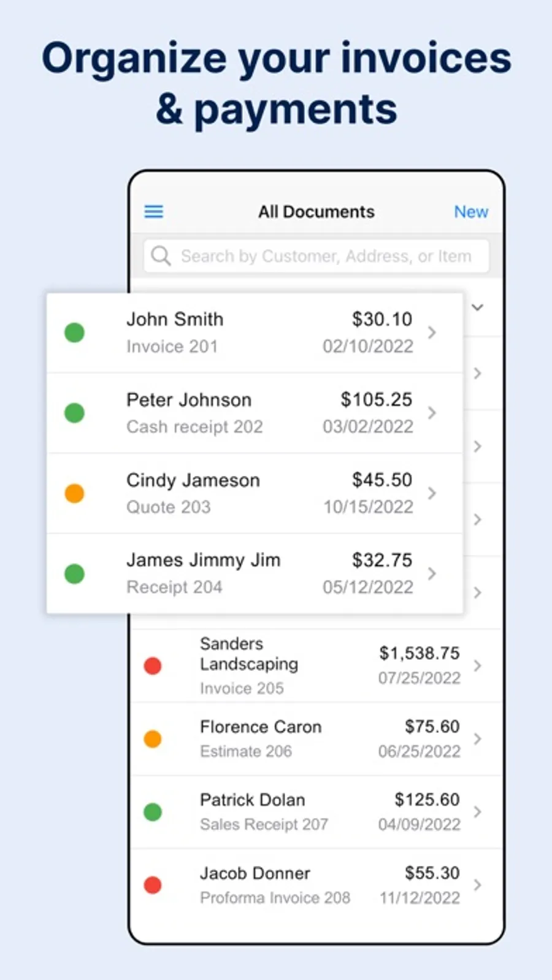Screen dimensions: 552x980
Task: Open Sanders Landscaping Invoice 205 chevron
Action: tap(478, 665)
